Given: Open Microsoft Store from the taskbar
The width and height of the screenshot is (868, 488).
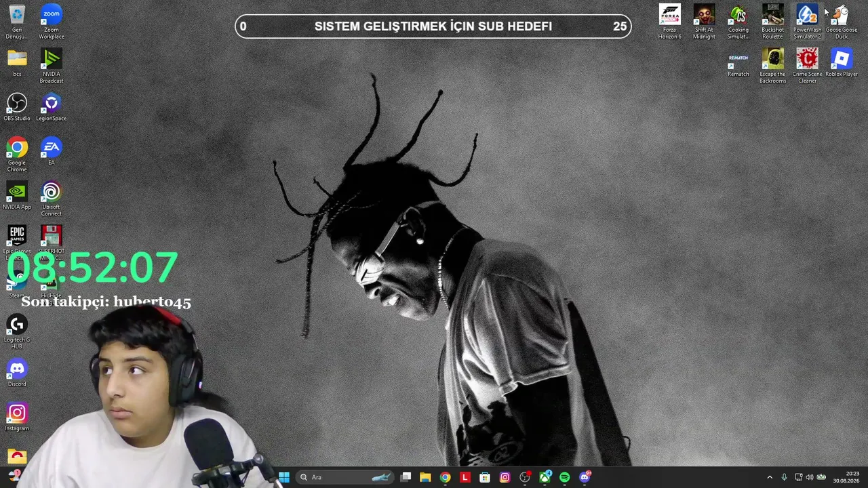Looking at the screenshot, I should pos(485,477).
